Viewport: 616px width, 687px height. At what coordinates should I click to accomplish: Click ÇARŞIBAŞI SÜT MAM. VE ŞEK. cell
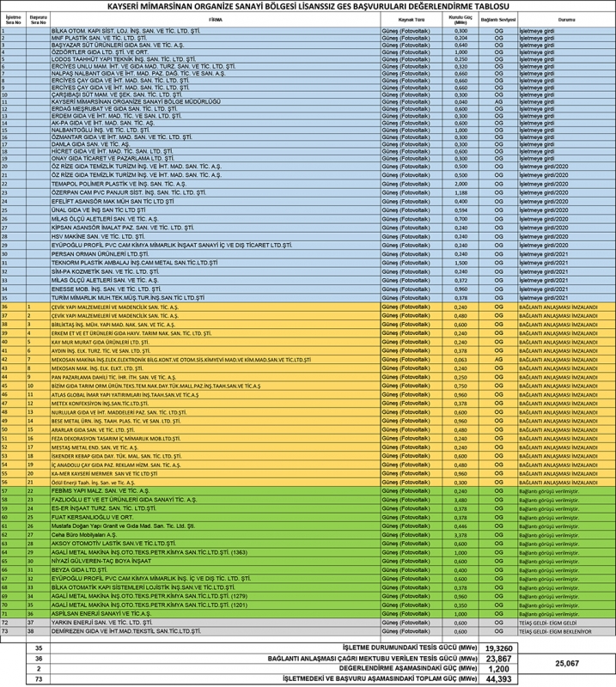point(216,94)
